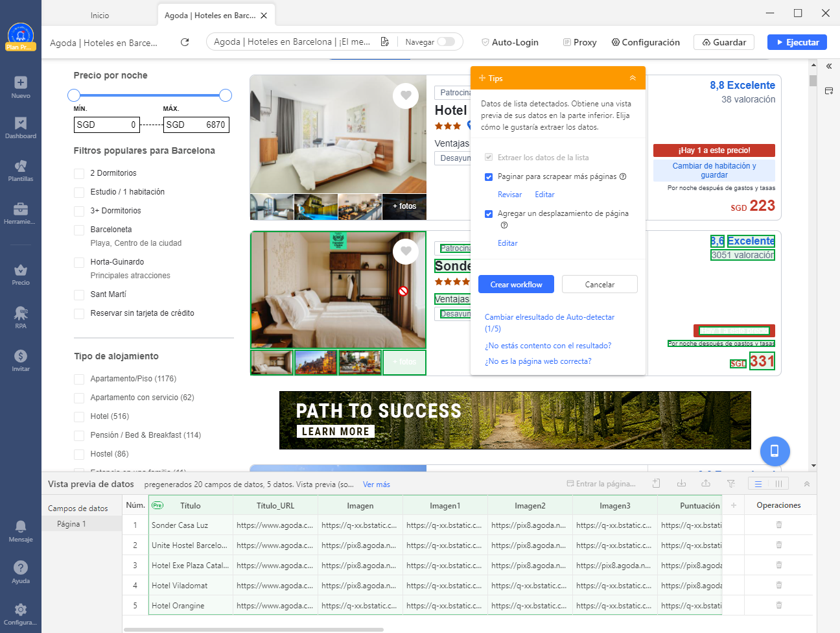Expand right side panel double arrow

828,66
